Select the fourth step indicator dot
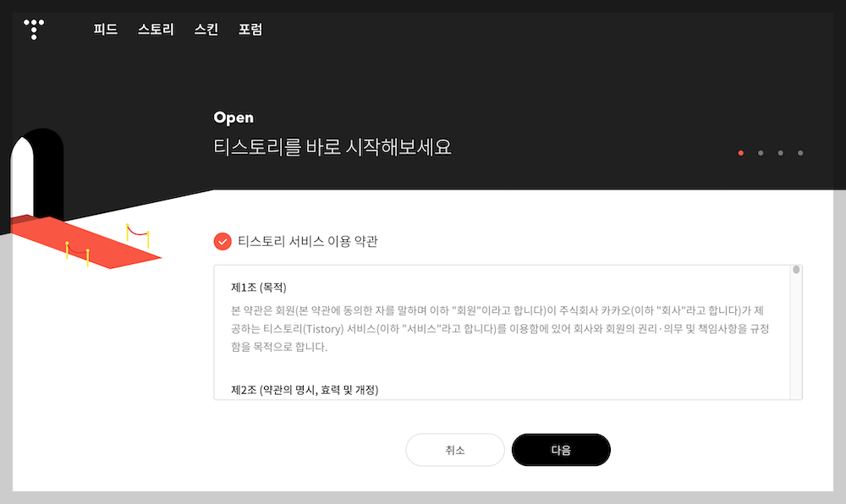Viewport: 846px width, 504px height. point(799,153)
